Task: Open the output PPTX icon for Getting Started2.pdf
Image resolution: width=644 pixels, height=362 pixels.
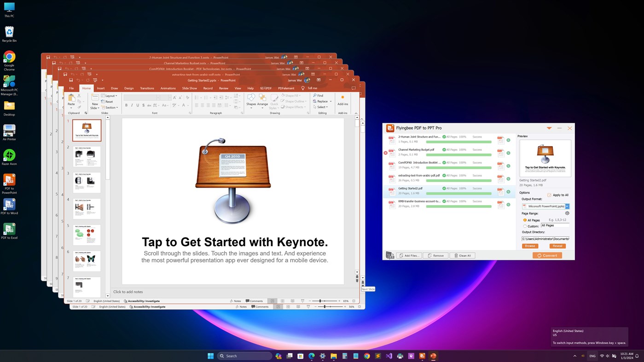Action: 500,191
